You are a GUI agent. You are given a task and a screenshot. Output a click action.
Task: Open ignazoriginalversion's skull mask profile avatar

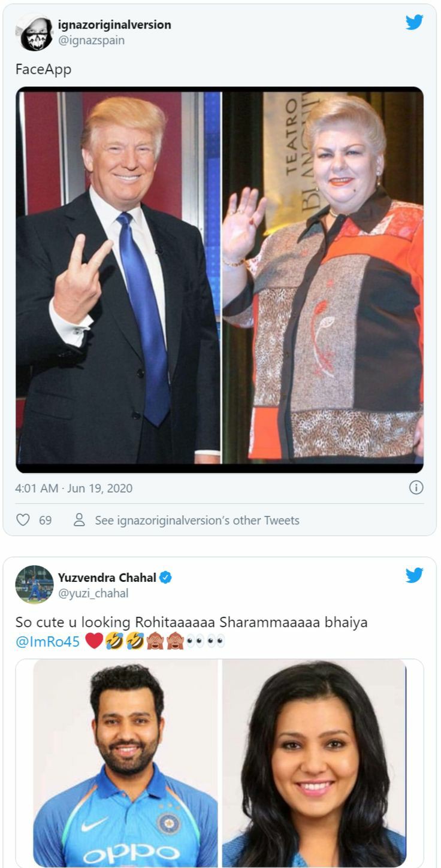click(x=34, y=32)
